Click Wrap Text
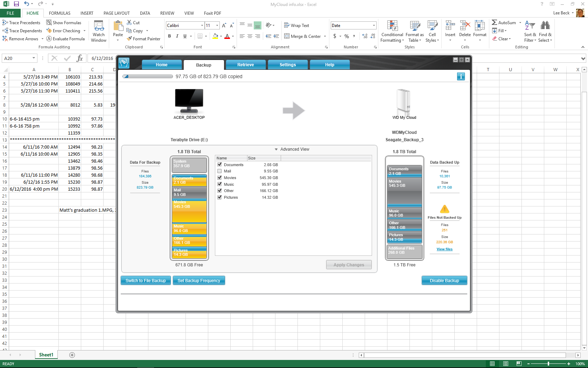588x368 pixels. coord(296,26)
